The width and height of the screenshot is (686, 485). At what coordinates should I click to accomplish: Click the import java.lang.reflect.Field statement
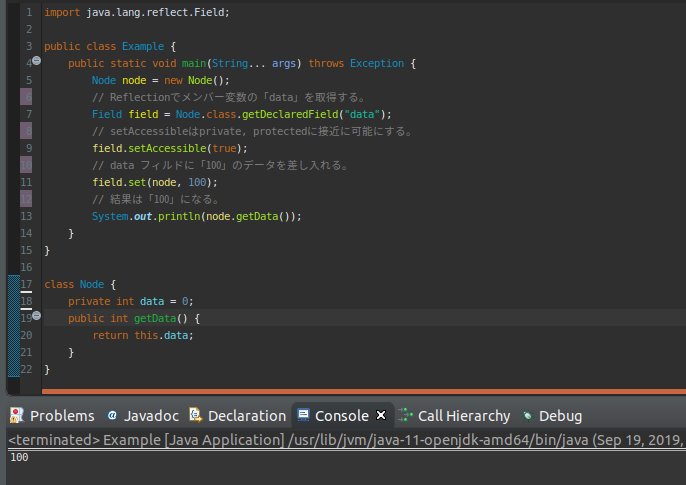point(137,12)
